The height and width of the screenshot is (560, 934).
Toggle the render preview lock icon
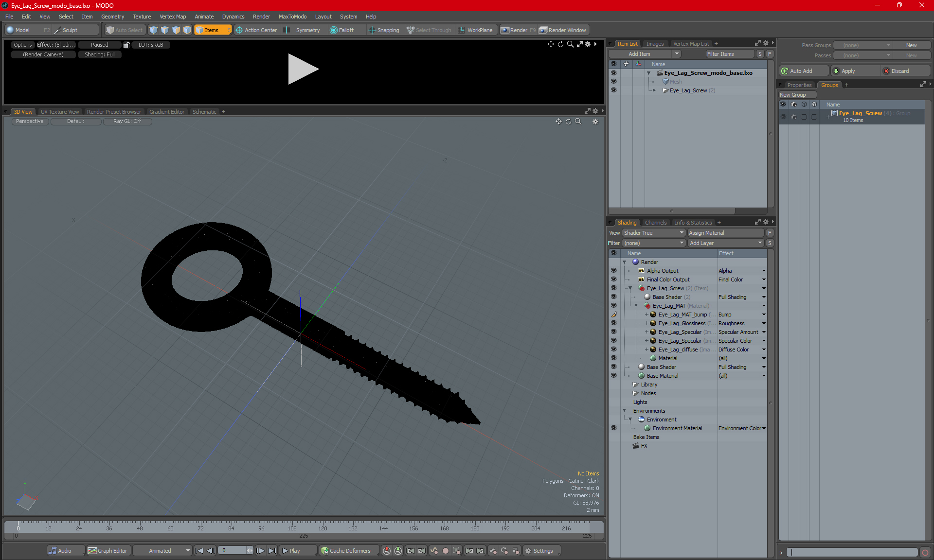tap(126, 45)
